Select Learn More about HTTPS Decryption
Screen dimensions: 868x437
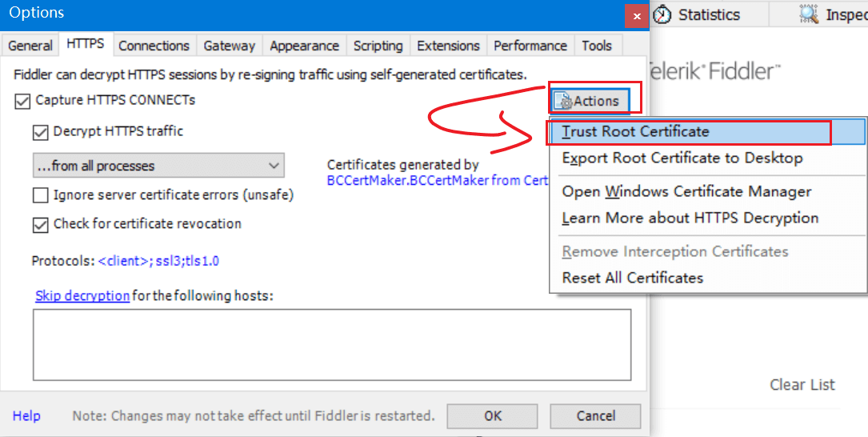(x=707, y=218)
